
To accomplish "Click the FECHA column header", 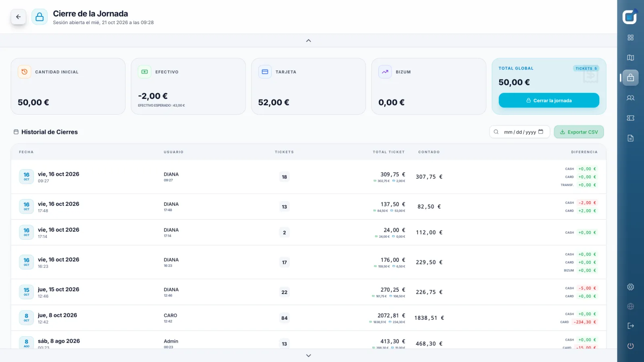I will [x=26, y=152].
